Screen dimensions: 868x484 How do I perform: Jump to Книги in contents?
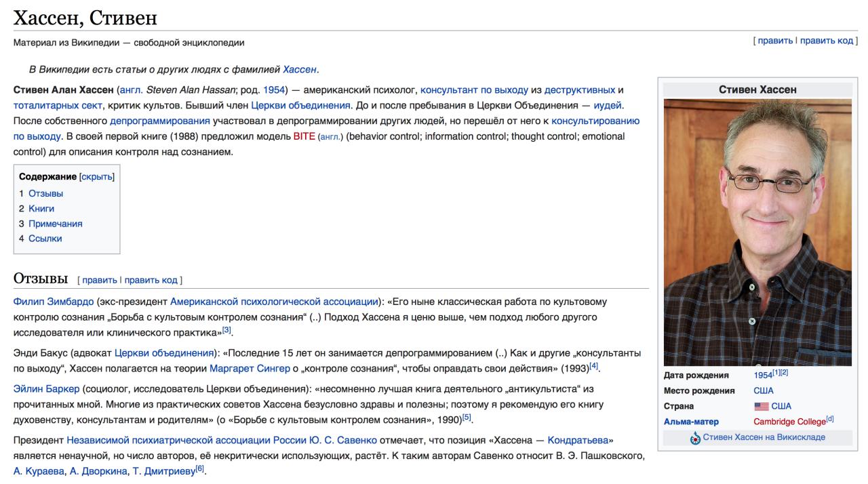pyautogui.click(x=41, y=208)
